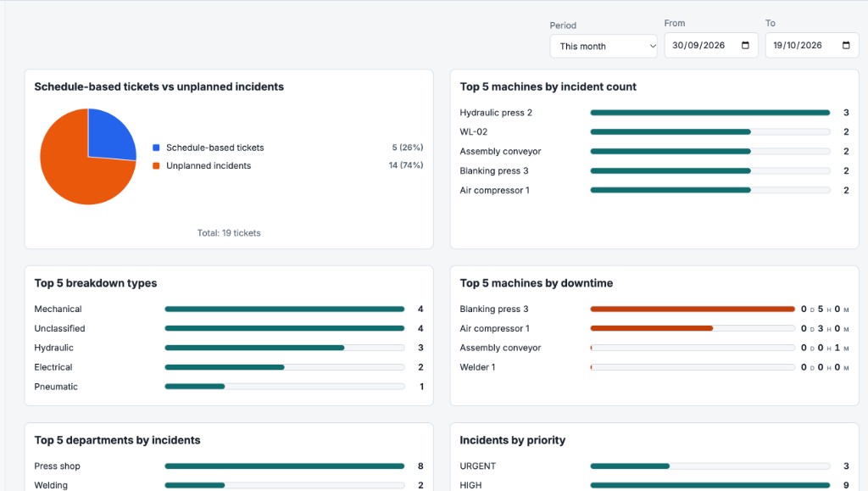Click the Top 5 departments by incidents heading
Image resolution: width=868 pixels, height=491 pixels.
(x=117, y=440)
